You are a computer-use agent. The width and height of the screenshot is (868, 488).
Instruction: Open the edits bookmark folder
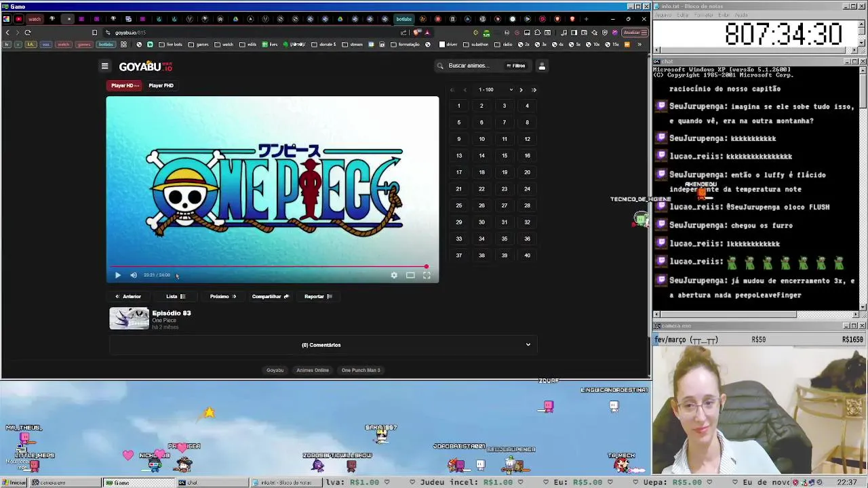(248, 45)
